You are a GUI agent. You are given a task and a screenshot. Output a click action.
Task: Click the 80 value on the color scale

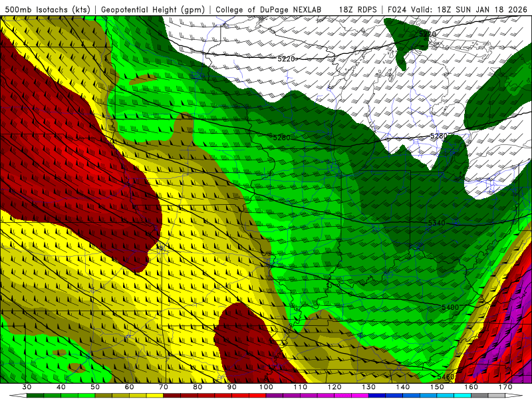click(x=198, y=387)
